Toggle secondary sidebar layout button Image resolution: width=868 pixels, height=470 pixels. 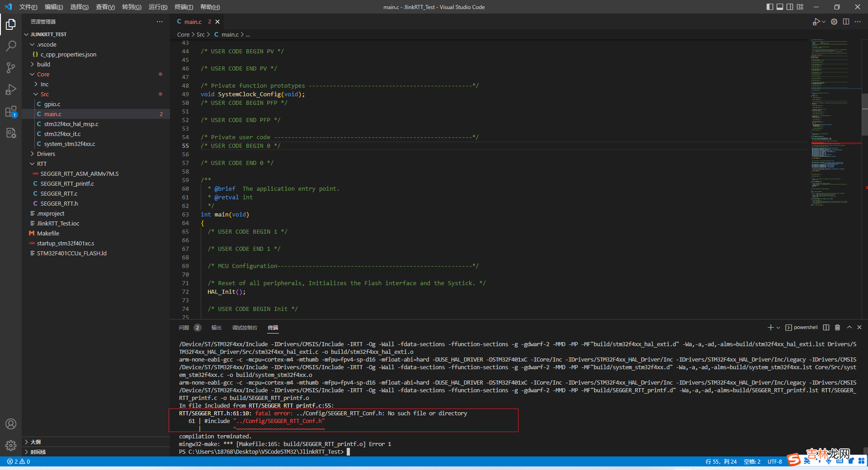(x=790, y=7)
